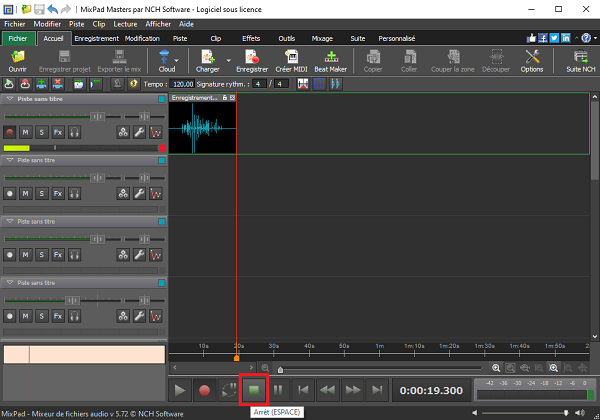Open wrench settings of first track

[x=139, y=132]
